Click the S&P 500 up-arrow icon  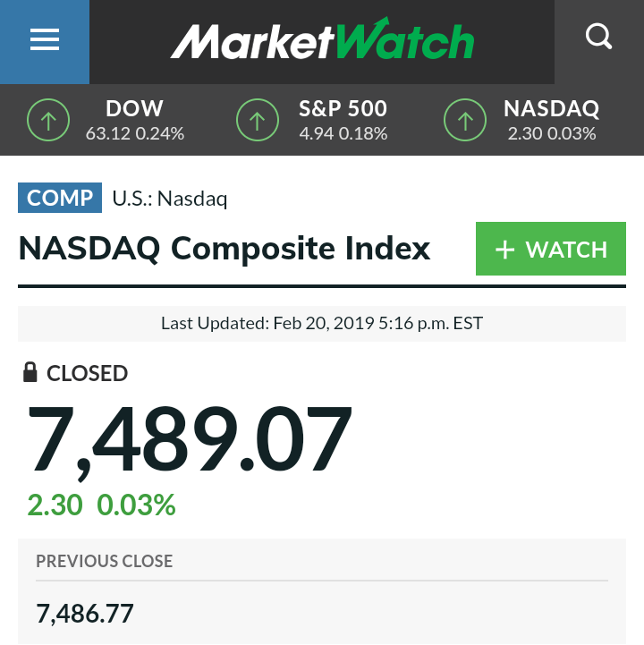[258, 120]
